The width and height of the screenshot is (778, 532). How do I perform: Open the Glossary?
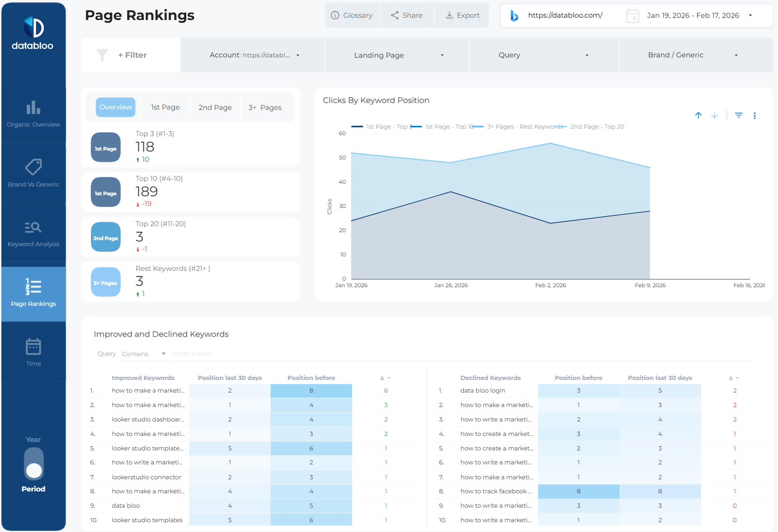[352, 15]
